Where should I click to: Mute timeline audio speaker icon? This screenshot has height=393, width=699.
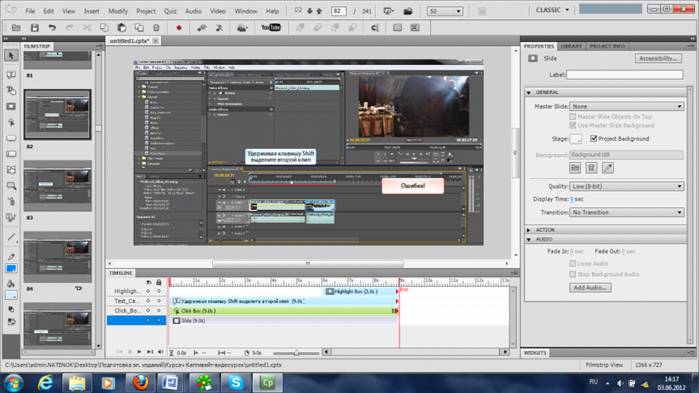tap(160, 352)
